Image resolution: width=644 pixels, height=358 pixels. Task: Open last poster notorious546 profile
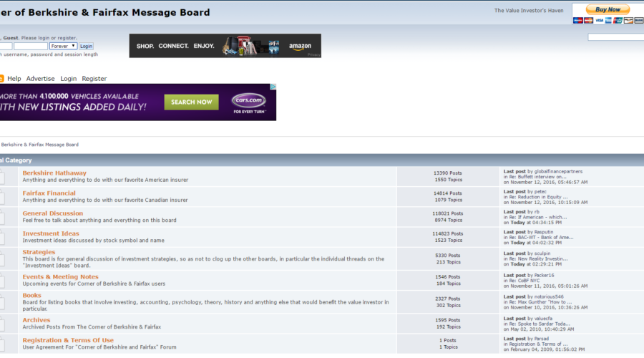549,296
